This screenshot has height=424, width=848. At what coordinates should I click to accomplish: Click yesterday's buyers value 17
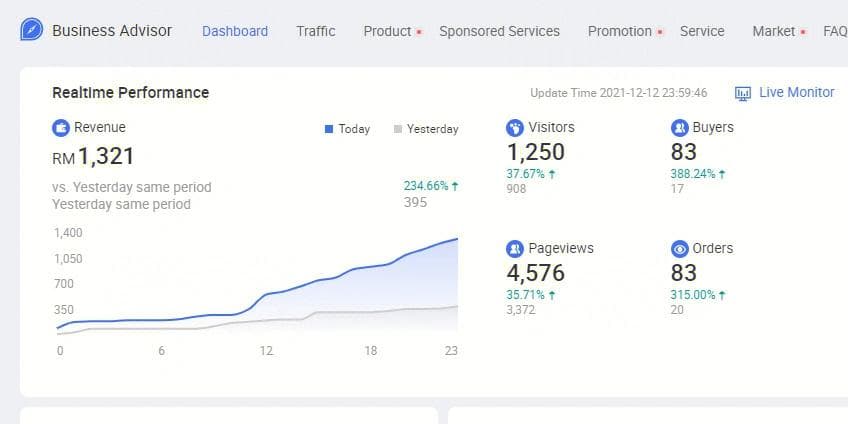[x=677, y=189]
